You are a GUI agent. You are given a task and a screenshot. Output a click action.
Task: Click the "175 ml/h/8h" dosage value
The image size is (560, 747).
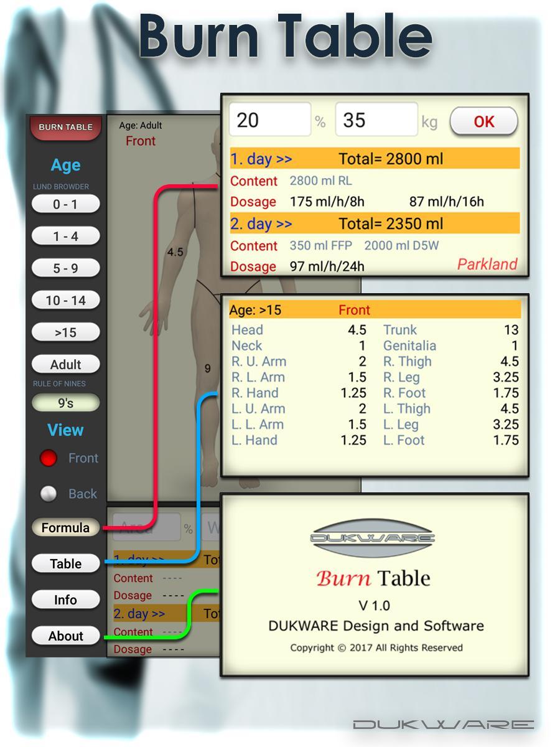point(327,202)
